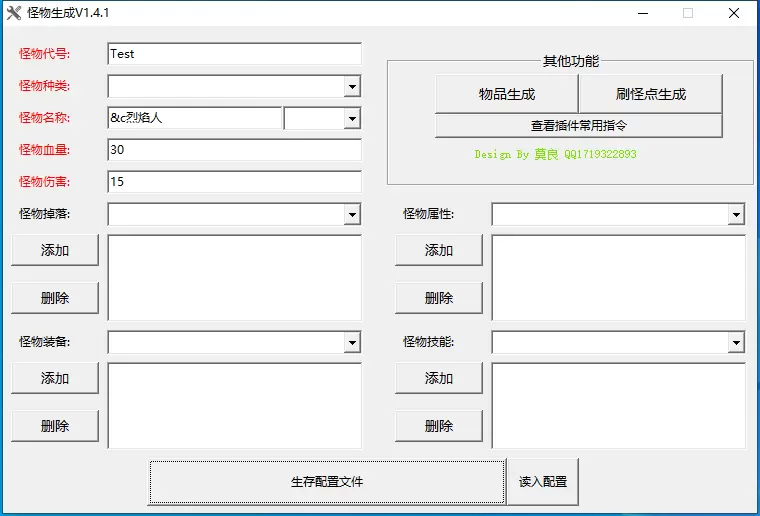Click 添加 button under 怪物技能
The width and height of the screenshot is (760, 516).
click(439, 378)
